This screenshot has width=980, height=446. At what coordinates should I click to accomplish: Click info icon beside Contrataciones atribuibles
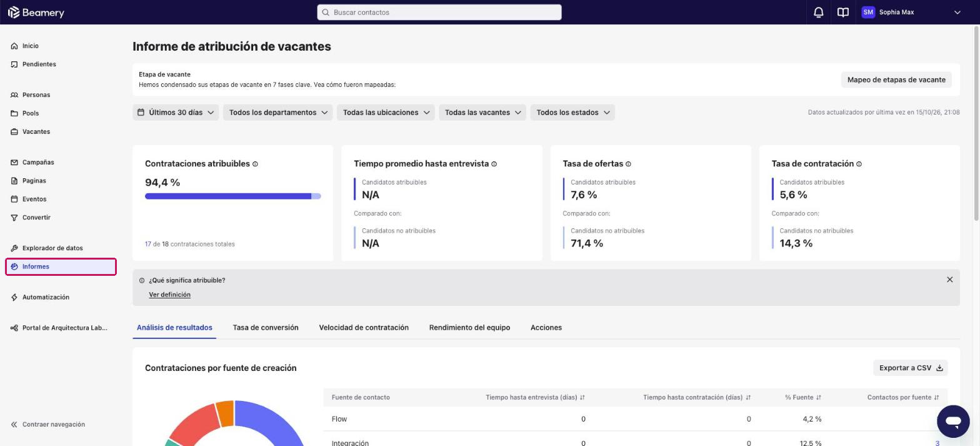pyautogui.click(x=255, y=164)
